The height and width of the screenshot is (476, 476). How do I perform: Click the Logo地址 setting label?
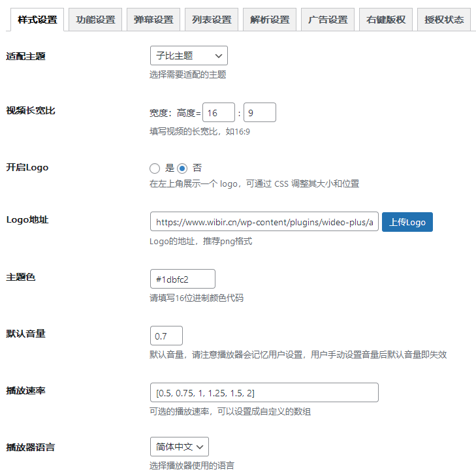(27, 219)
